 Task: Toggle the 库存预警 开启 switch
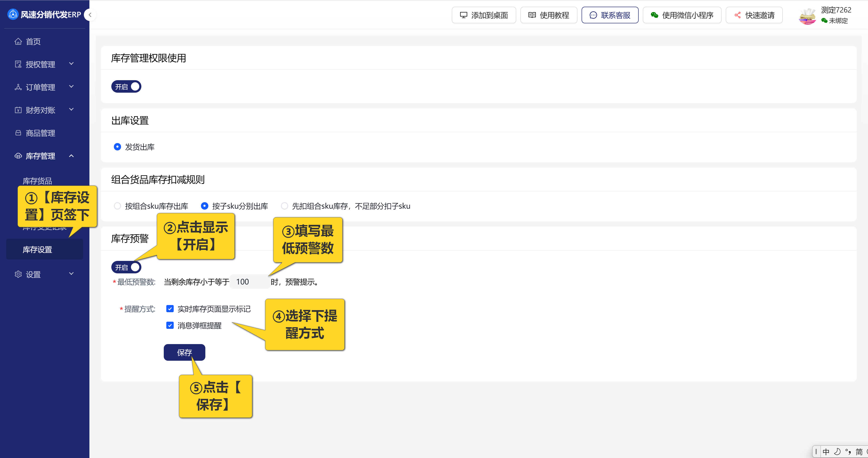126,267
